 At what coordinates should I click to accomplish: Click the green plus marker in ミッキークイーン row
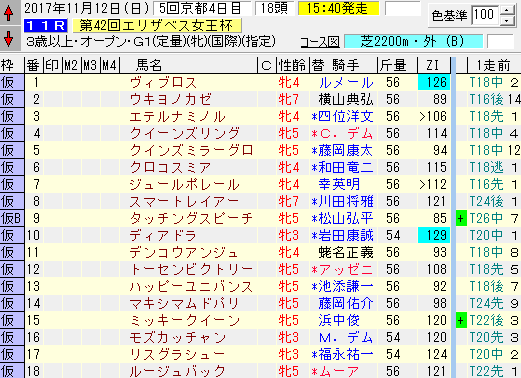pos(461,321)
